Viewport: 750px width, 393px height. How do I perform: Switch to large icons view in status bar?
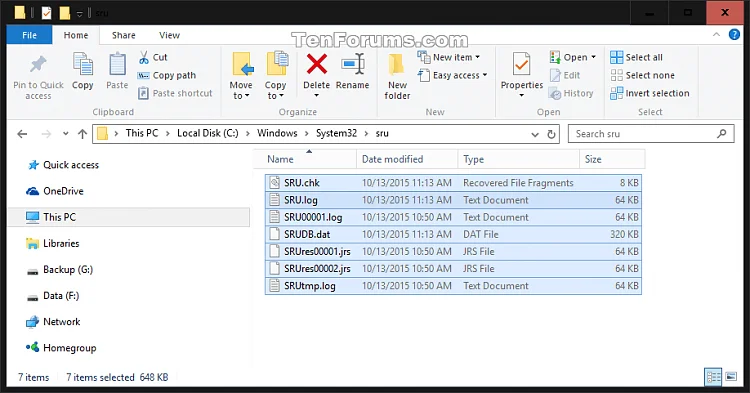tap(731, 377)
